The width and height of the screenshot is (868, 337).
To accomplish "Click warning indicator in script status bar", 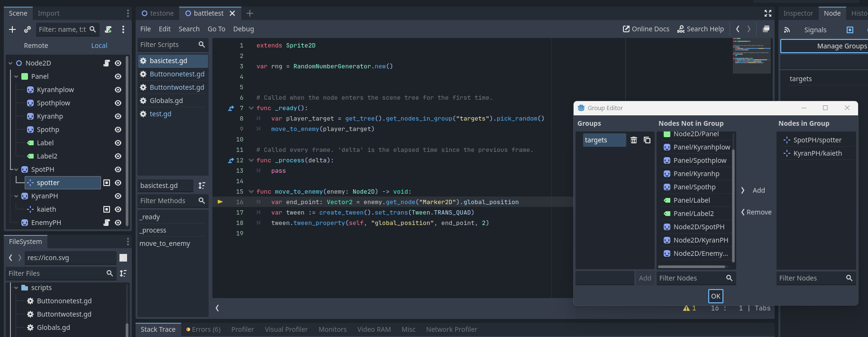I will [689, 308].
